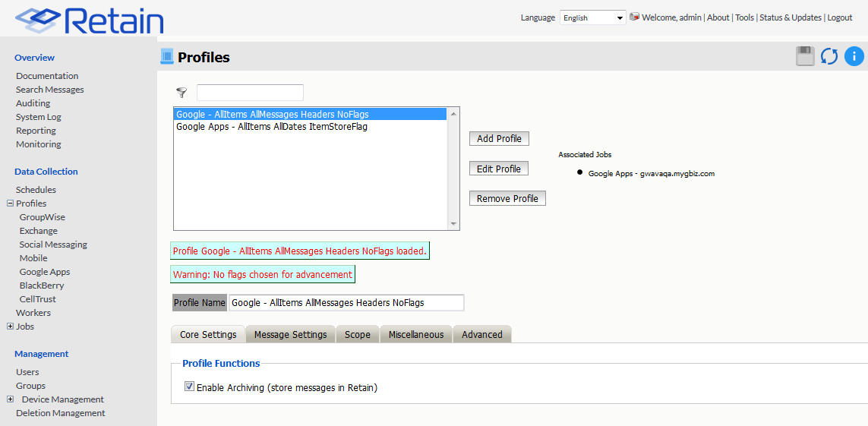Click the Management sidebar heading
The width and height of the screenshot is (868, 426).
pyautogui.click(x=42, y=354)
